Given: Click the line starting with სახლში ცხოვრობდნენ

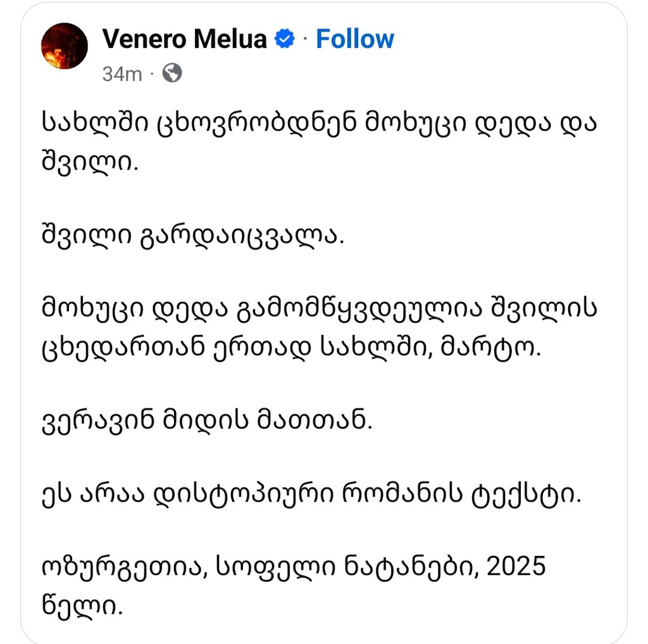Looking at the screenshot, I should (320, 123).
